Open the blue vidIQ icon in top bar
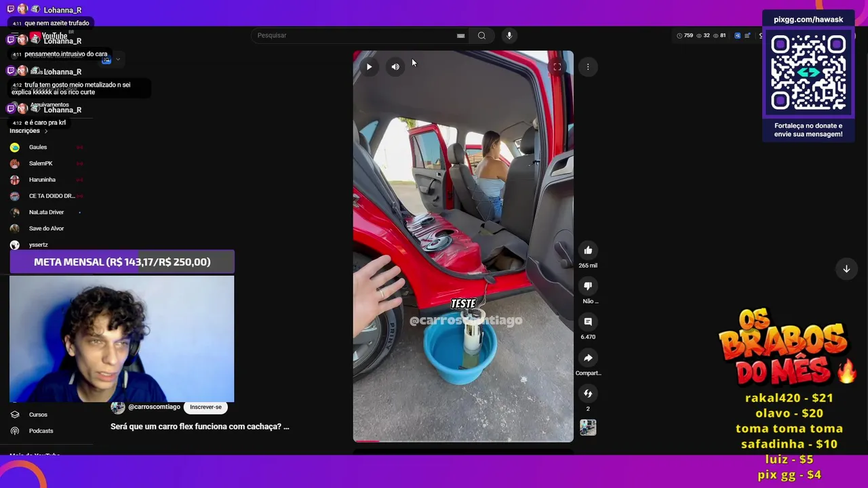The image size is (868, 488). 738,35
